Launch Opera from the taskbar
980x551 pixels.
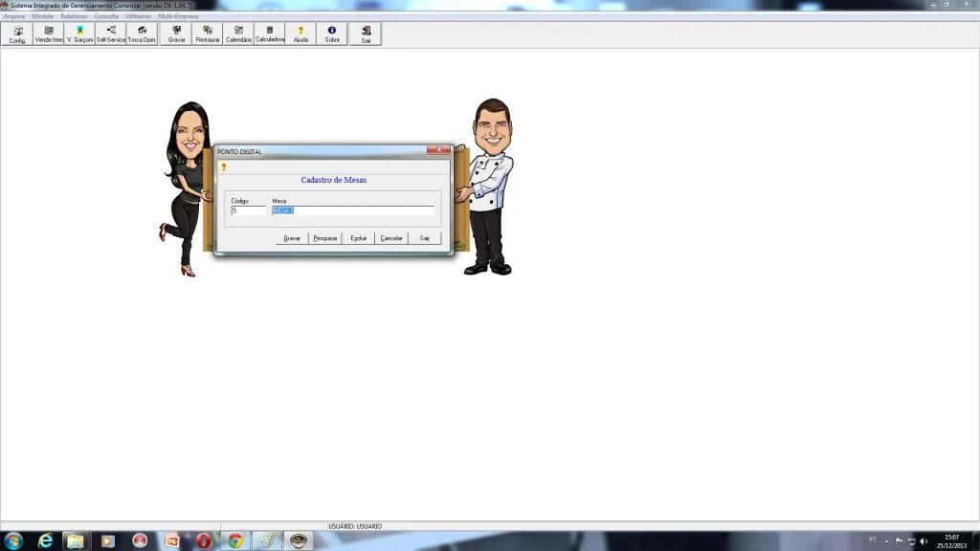(203, 541)
